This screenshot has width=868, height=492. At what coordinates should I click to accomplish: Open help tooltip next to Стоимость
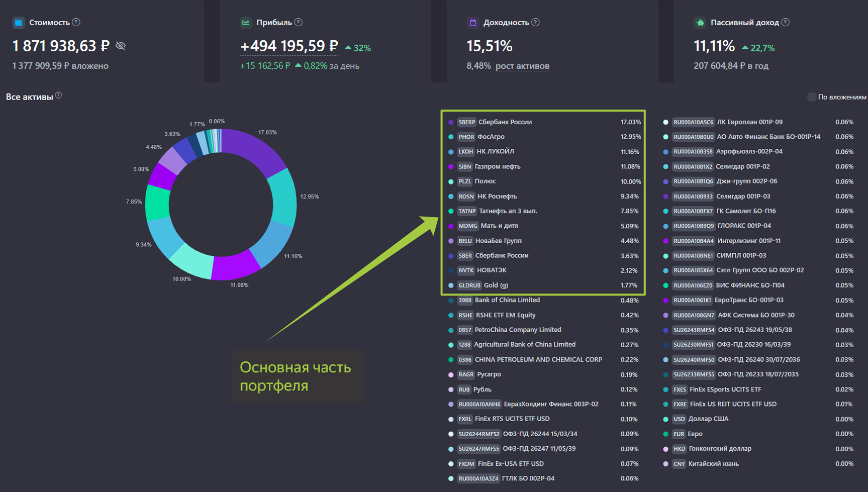(x=76, y=22)
